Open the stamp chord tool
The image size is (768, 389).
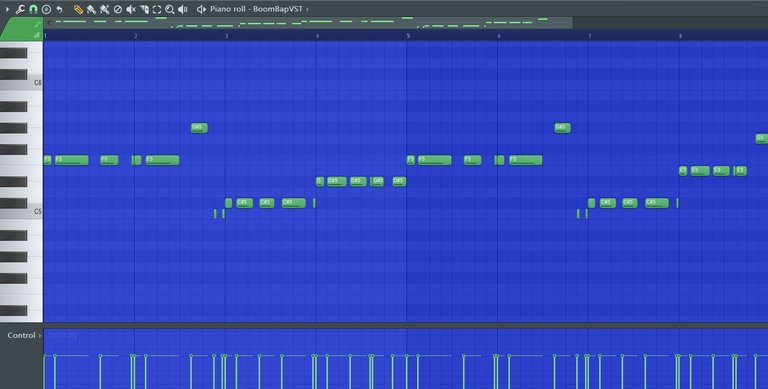pos(46,9)
